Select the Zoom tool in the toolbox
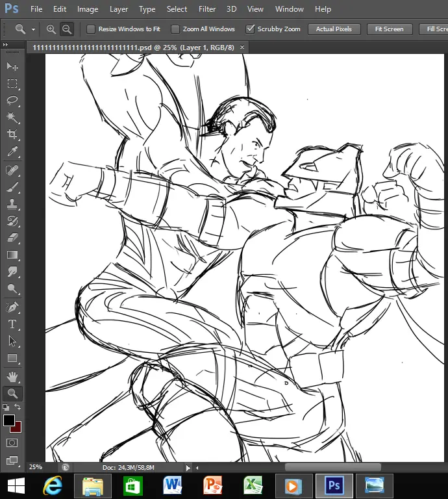 12,394
